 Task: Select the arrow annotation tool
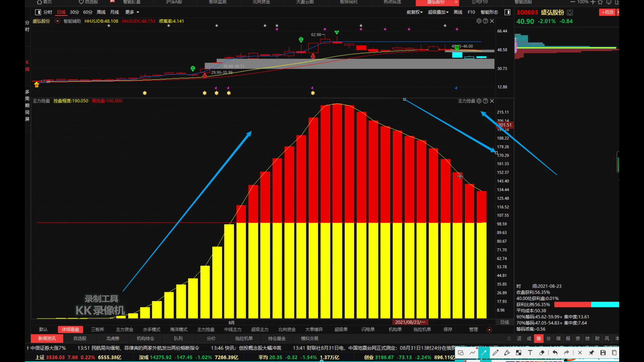point(484,353)
